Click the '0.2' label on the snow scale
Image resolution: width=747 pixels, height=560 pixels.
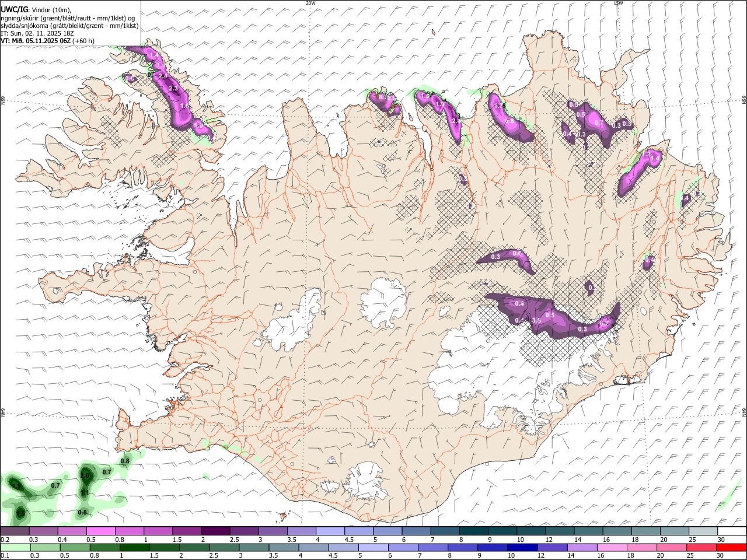coord(5,540)
